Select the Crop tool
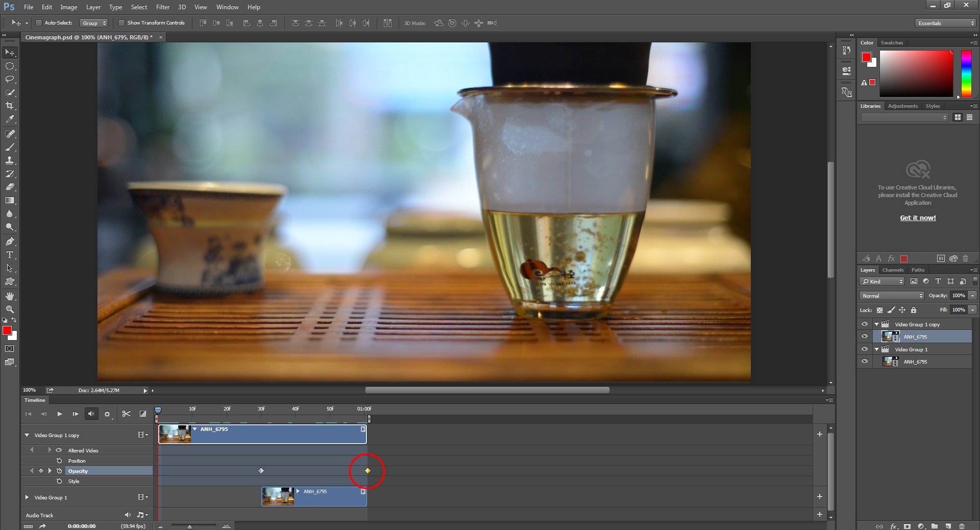 coord(10,106)
